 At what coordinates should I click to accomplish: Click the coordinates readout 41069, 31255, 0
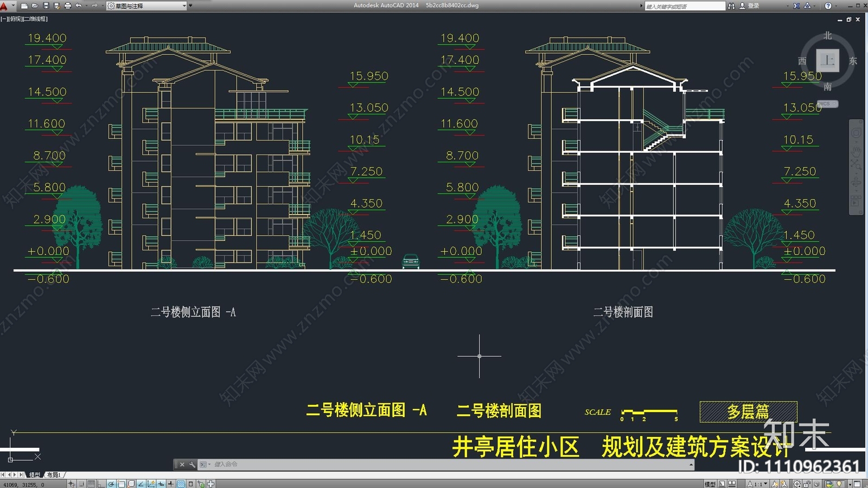24,485
